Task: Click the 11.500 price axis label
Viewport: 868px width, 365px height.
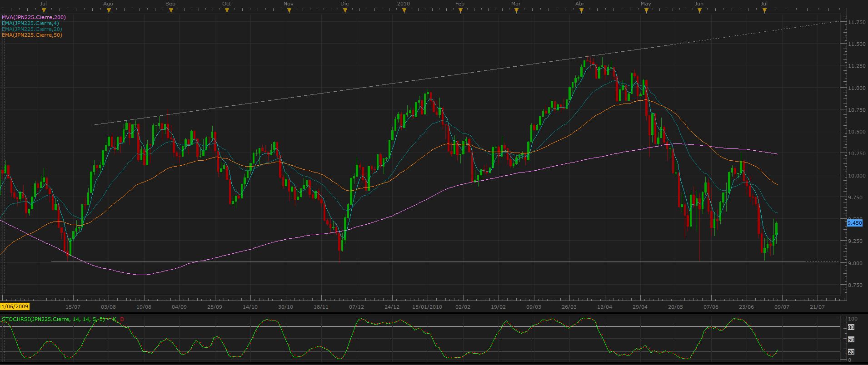Action: 856,44
